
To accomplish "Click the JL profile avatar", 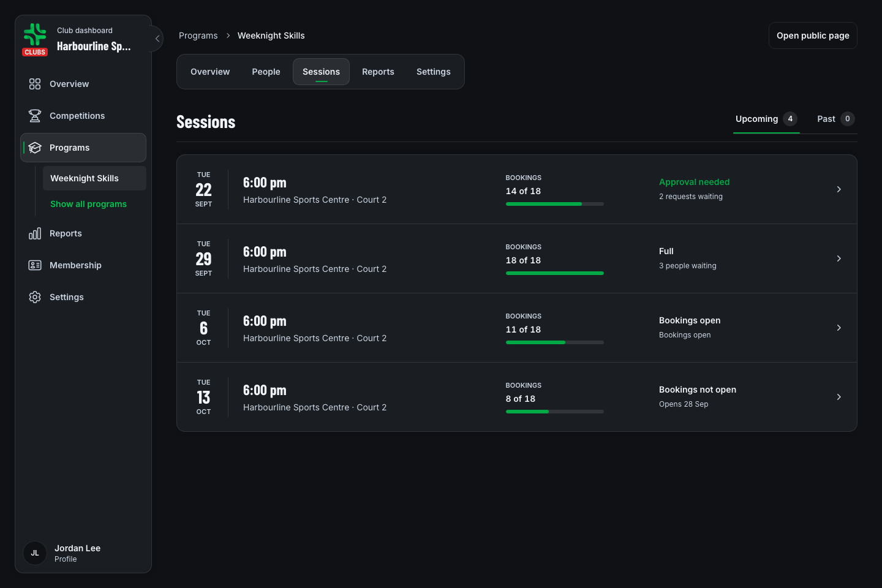I will 35,553.
